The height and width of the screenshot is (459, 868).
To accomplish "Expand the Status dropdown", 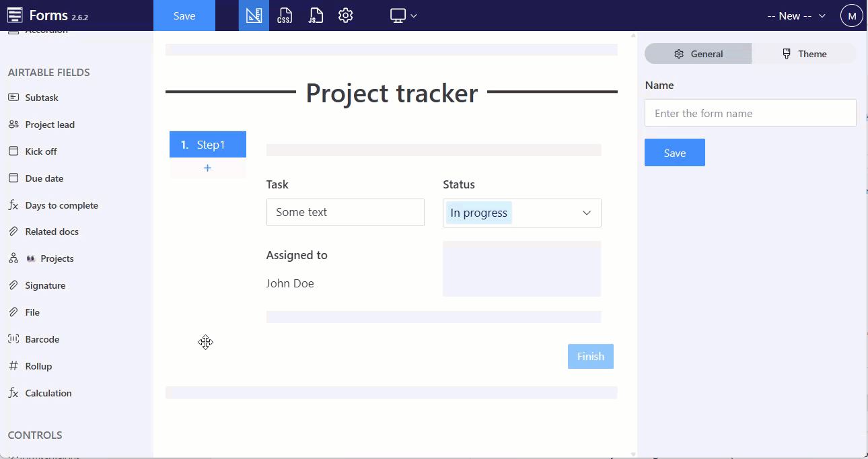I will click(x=586, y=213).
